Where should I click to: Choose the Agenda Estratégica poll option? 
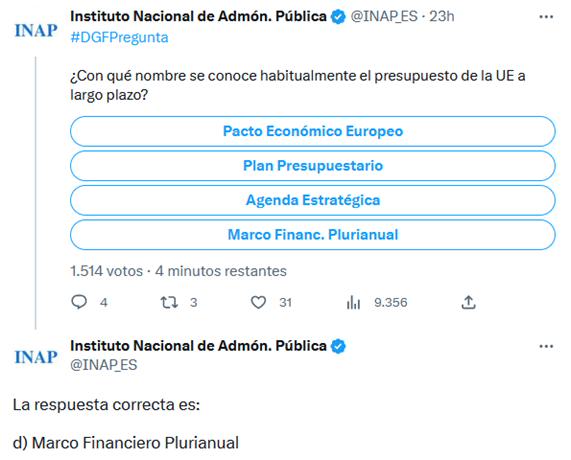click(x=313, y=200)
